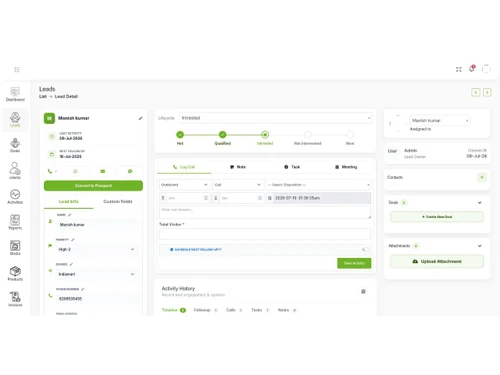Click the green Save Activity button

point(354,263)
